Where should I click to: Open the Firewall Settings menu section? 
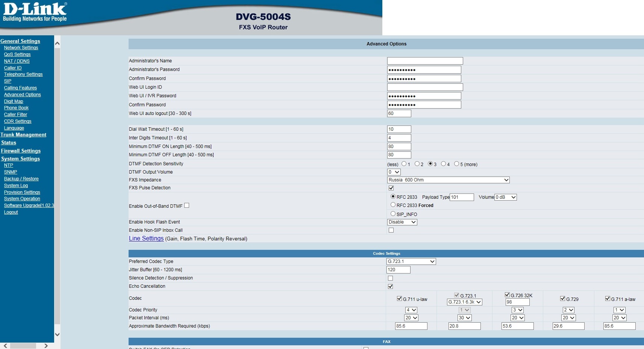click(x=21, y=151)
